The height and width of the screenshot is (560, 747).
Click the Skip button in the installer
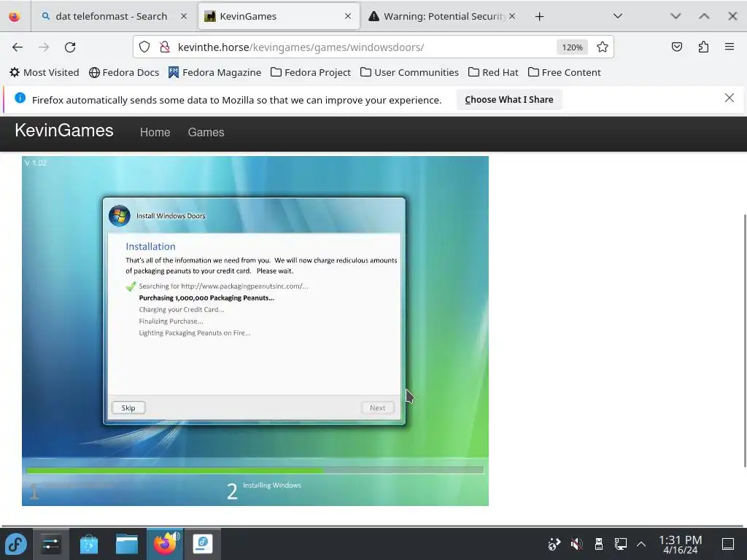pos(128,408)
